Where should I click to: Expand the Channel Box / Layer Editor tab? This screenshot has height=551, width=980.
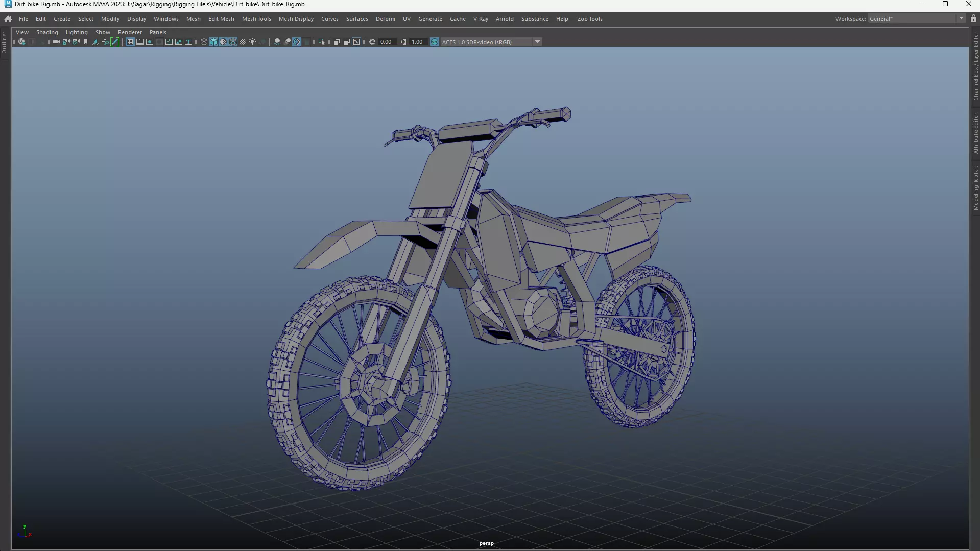point(975,66)
